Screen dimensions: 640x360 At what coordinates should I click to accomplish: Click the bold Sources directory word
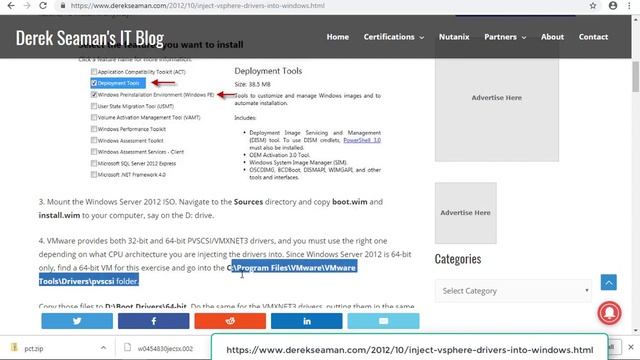[248, 202]
